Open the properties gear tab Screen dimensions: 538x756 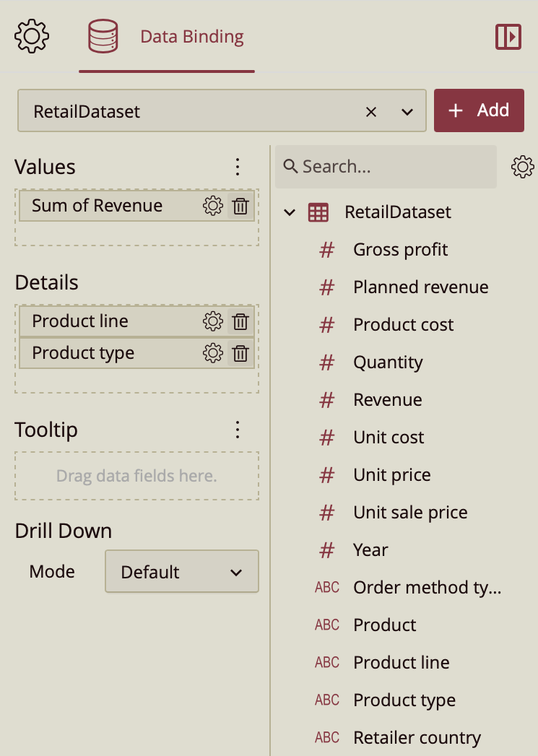coord(32,37)
